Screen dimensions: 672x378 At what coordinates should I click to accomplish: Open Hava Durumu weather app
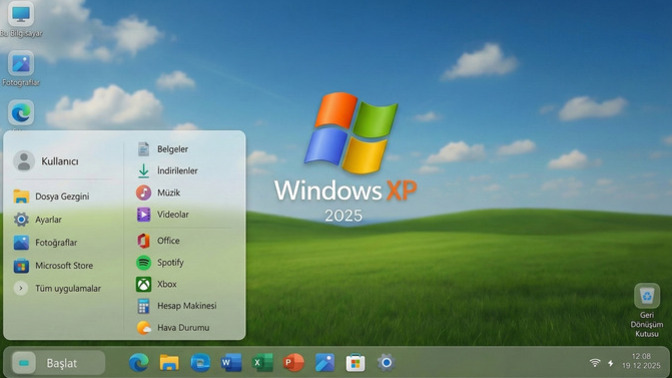coord(173,327)
